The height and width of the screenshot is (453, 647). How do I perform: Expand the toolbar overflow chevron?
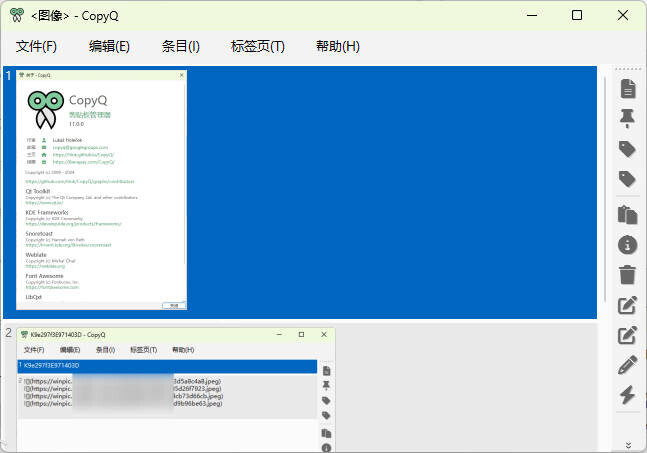click(x=628, y=445)
